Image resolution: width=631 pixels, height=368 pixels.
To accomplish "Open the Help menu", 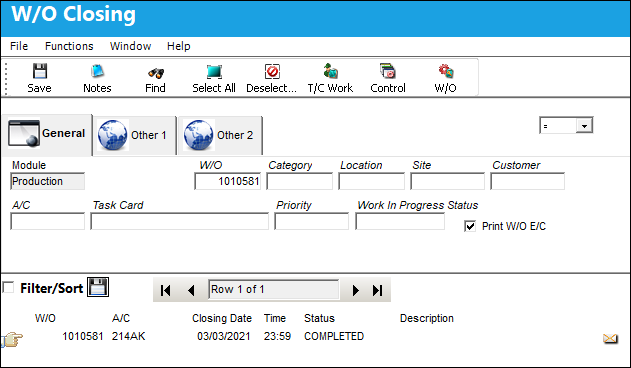I will click(x=179, y=46).
